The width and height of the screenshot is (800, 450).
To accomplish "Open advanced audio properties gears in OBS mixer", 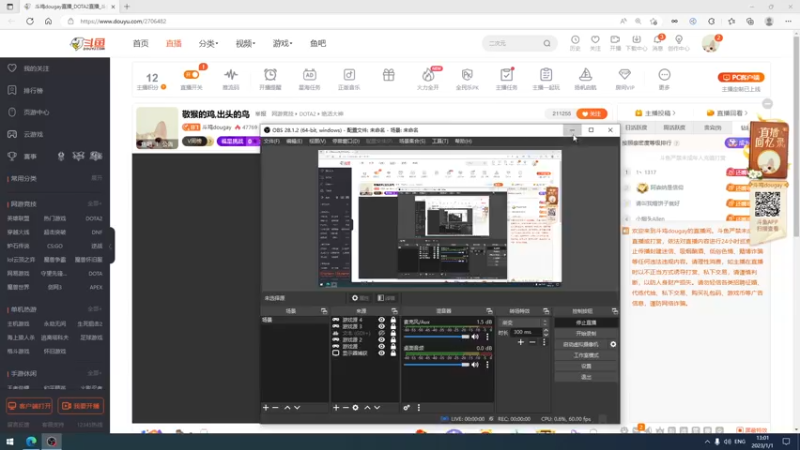I will (406, 408).
